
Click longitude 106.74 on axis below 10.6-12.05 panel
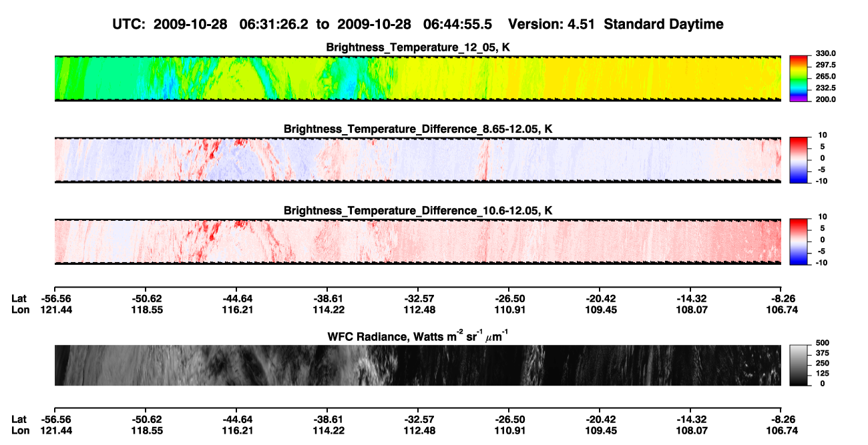[x=781, y=310]
